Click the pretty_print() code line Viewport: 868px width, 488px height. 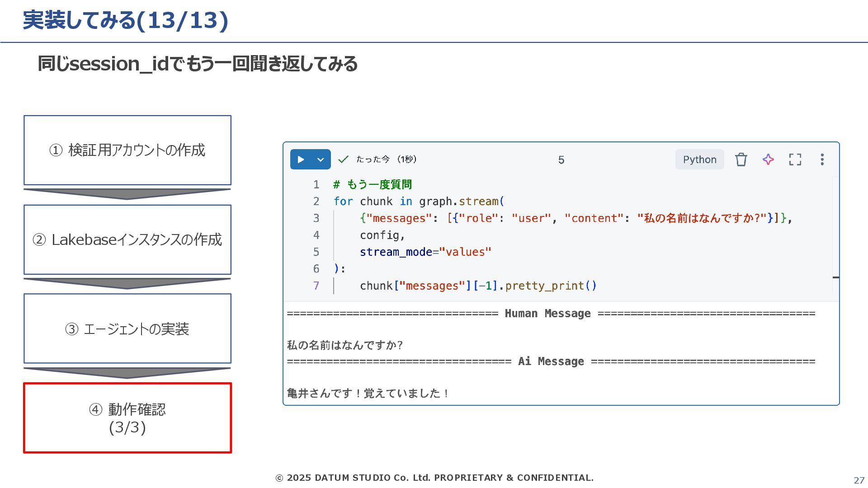pyautogui.click(x=478, y=286)
